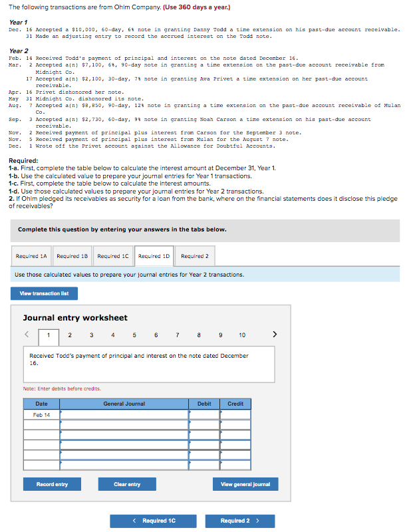Open General Journal account dropdown in fifth row
Viewport: 407px width, 532px height.
click(124, 455)
